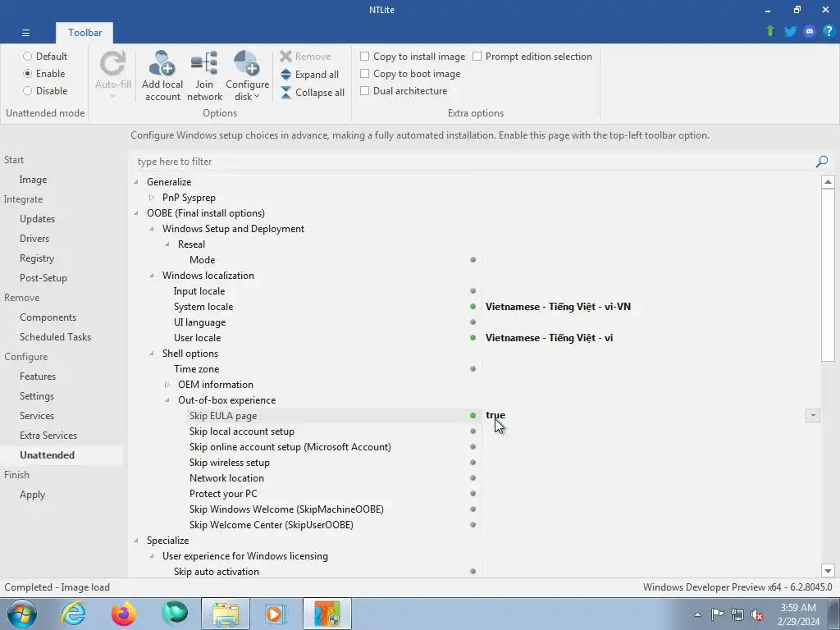Go to the Updates page

[x=38, y=218]
